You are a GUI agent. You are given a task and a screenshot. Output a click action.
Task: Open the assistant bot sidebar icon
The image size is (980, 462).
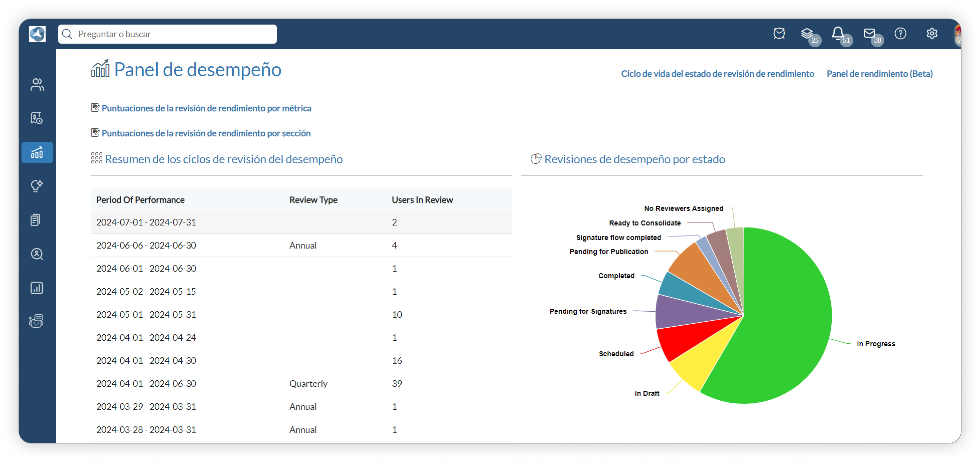pyautogui.click(x=36, y=321)
